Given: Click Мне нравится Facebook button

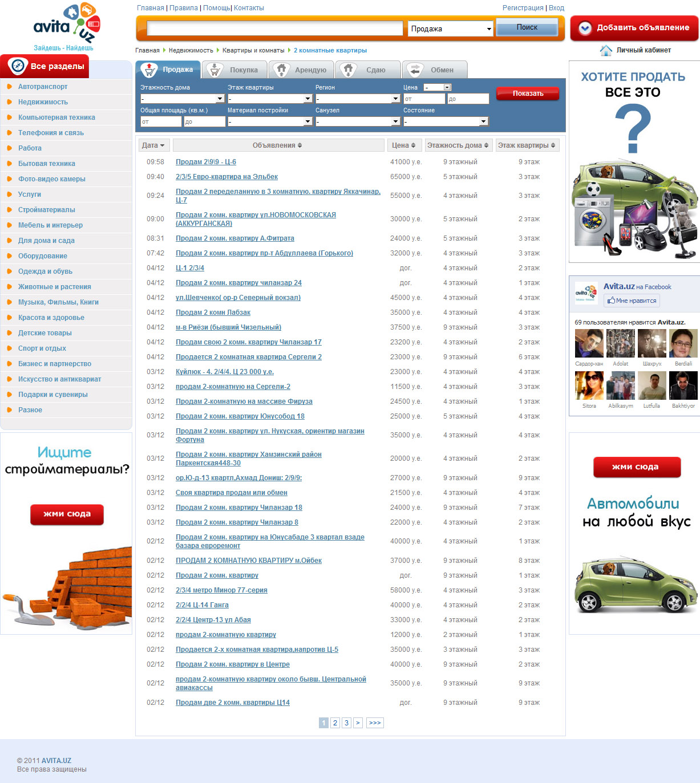Looking at the screenshot, I should point(632,301).
